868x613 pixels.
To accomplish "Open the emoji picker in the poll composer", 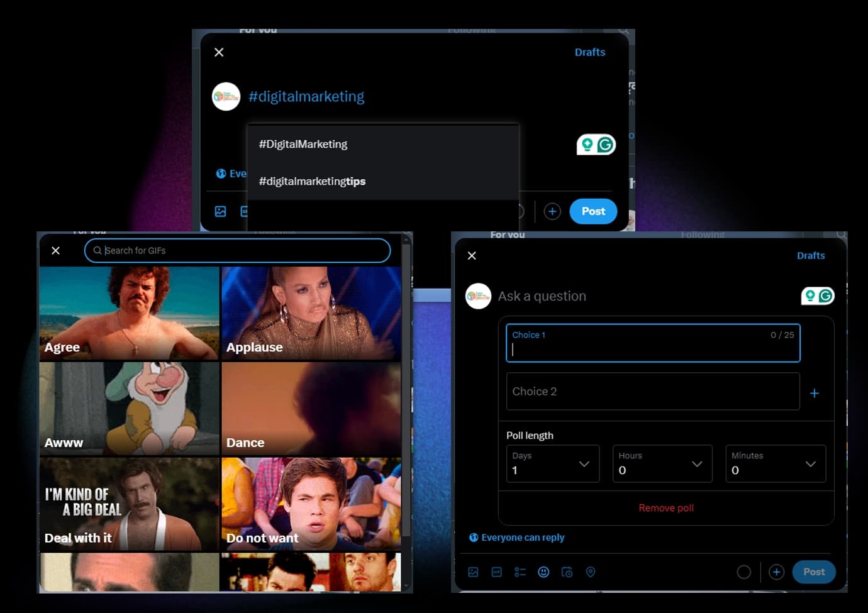I will [x=543, y=572].
